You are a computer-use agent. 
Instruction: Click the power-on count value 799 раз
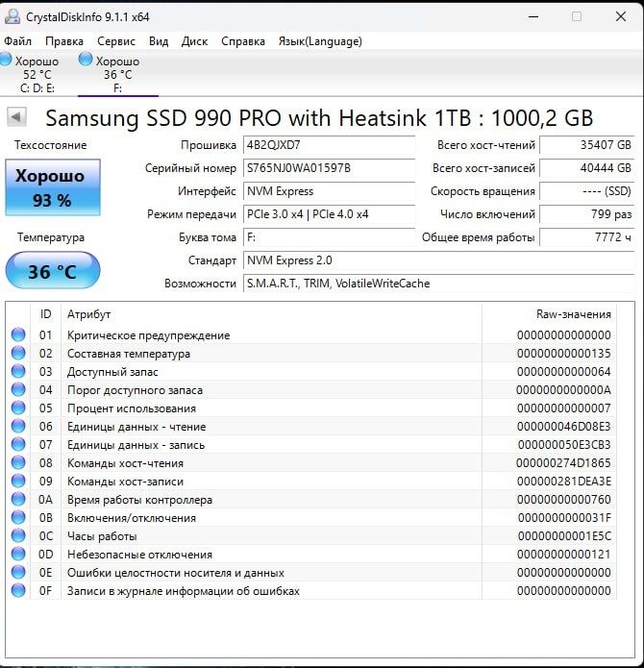(587, 214)
